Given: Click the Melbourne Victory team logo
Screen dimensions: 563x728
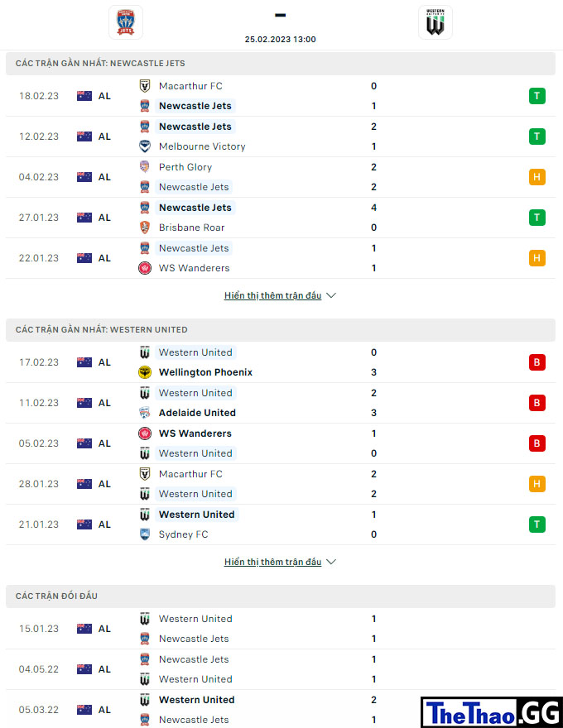Looking at the screenshot, I should pyautogui.click(x=145, y=146).
